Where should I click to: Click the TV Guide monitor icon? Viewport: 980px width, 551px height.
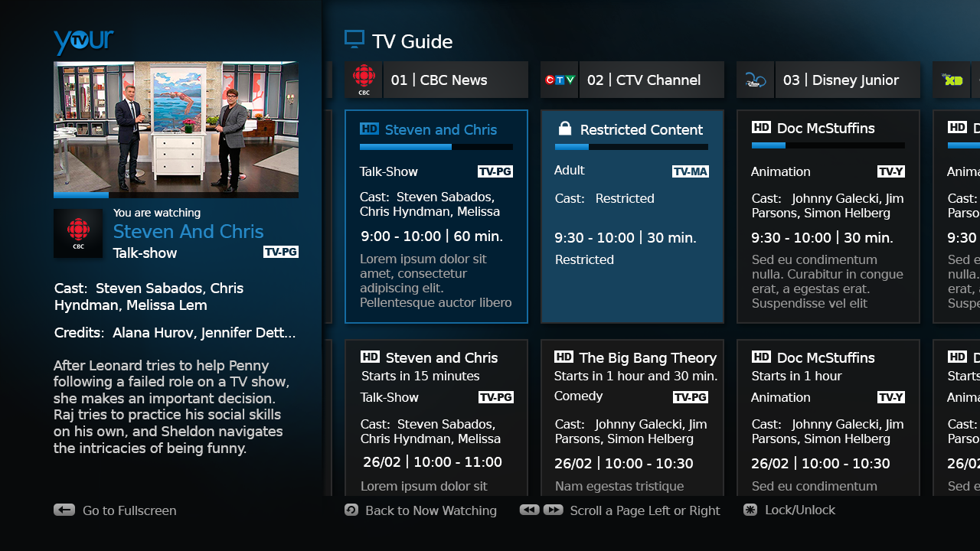[354, 40]
